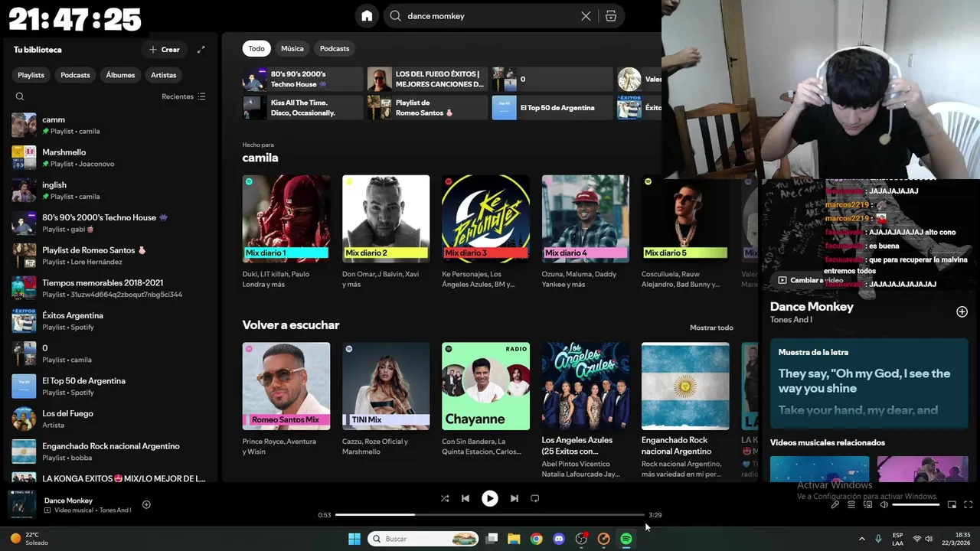Open File Explorer from the taskbar
Viewport: 980px width, 551px height.
(x=514, y=539)
